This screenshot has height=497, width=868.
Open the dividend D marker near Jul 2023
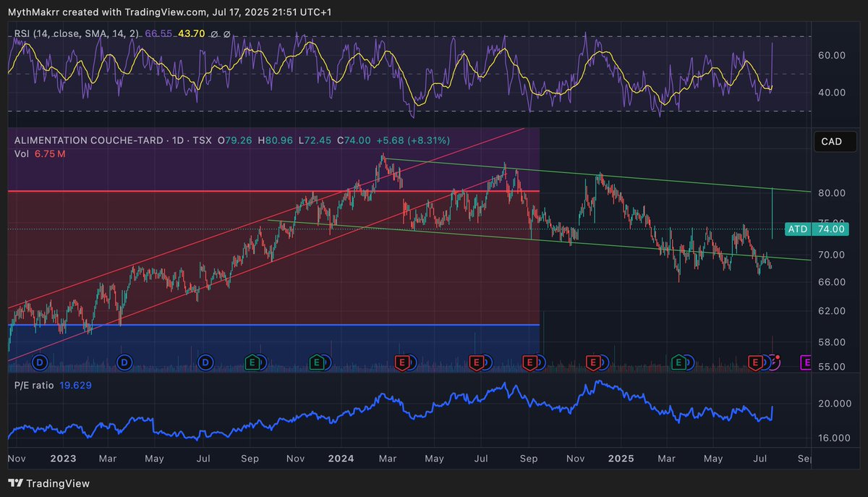[206, 361]
